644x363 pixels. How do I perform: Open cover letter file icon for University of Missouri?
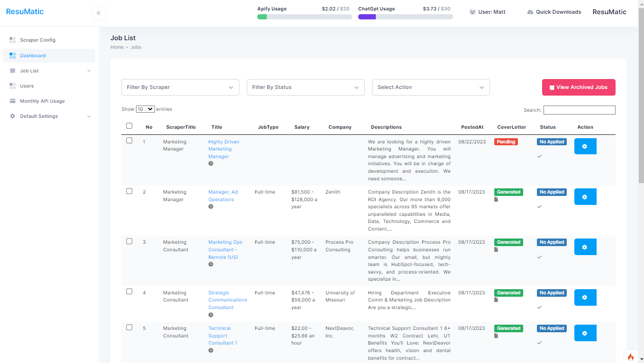(496, 300)
